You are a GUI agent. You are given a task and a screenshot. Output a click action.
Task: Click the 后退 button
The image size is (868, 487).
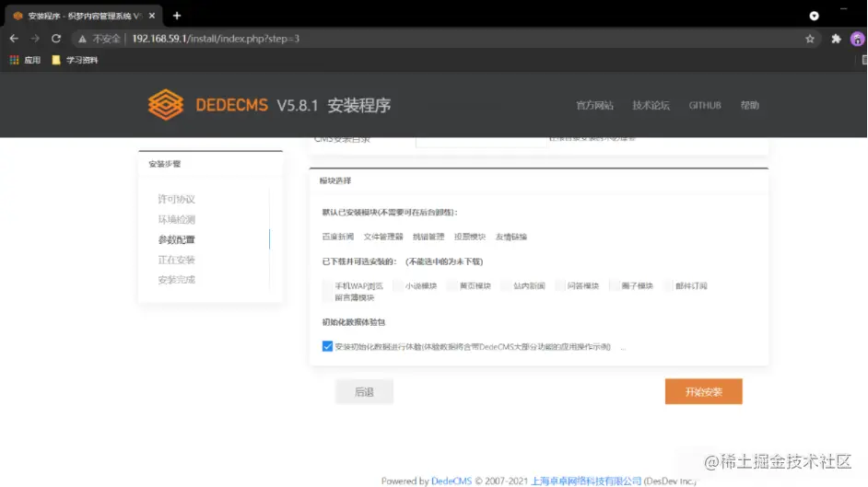point(364,391)
